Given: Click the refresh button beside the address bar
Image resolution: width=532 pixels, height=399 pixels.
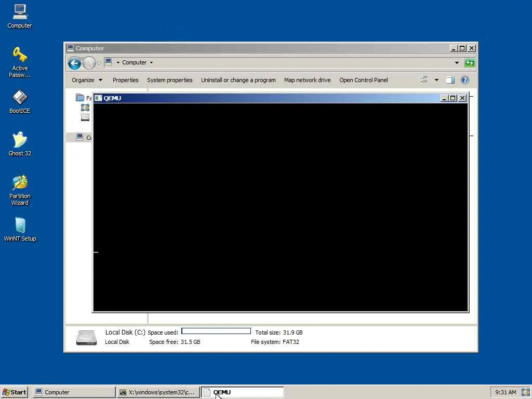Looking at the screenshot, I should coord(470,62).
